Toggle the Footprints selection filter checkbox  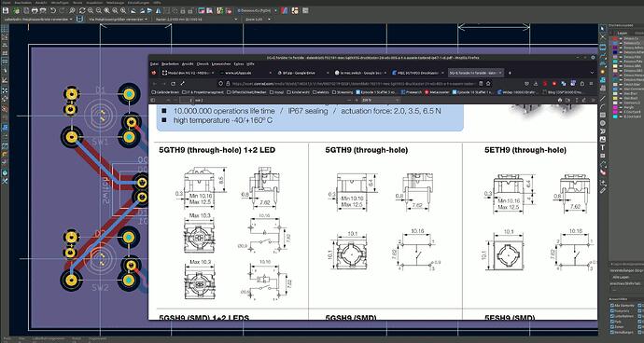[612, 311]
